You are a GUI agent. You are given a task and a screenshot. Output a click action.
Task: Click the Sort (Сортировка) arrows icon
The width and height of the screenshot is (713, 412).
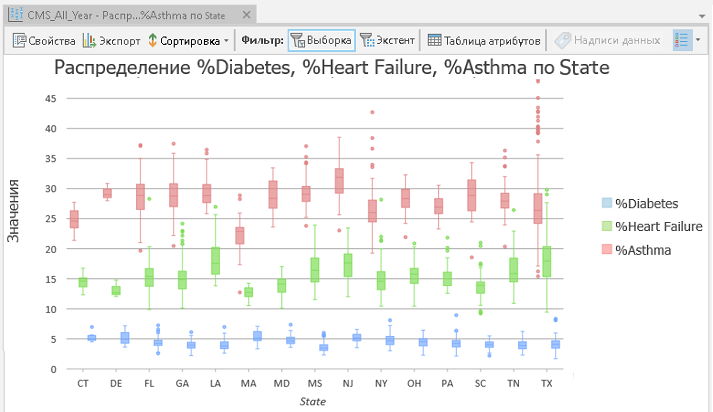click(151, 41)
